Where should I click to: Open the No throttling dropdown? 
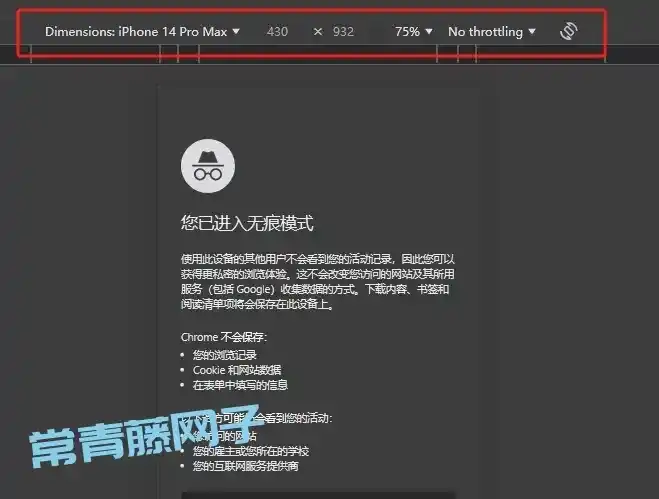pos(492,32)
